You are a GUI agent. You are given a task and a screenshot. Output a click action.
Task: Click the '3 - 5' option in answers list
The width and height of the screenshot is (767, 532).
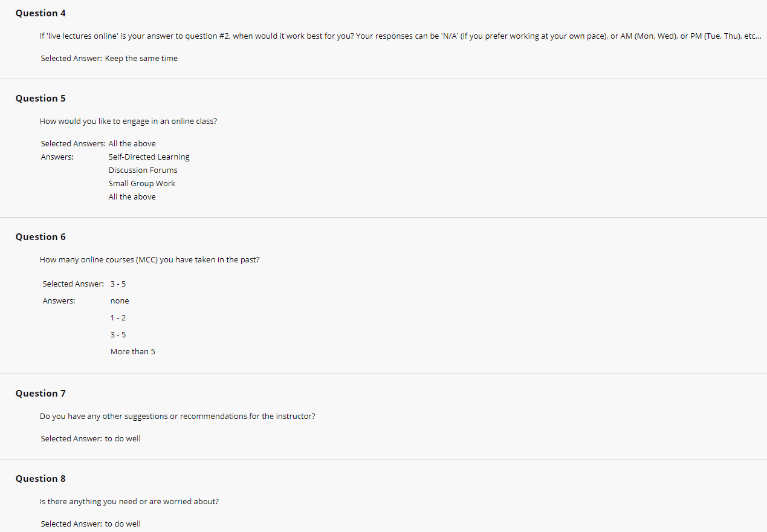point(118,335)
